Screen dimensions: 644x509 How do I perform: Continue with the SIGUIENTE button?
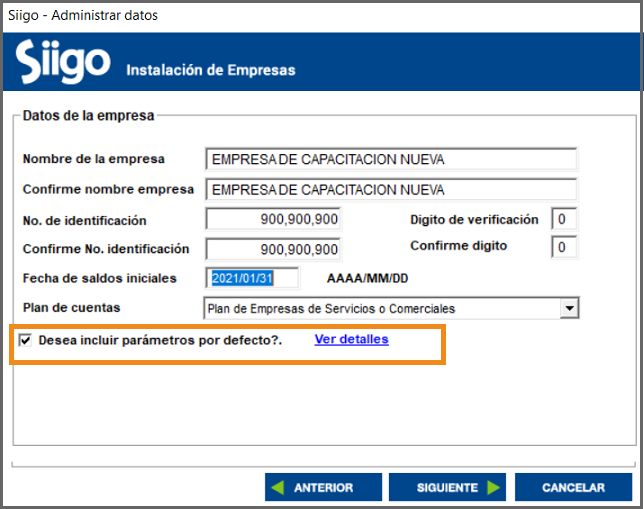coord(447,487)
